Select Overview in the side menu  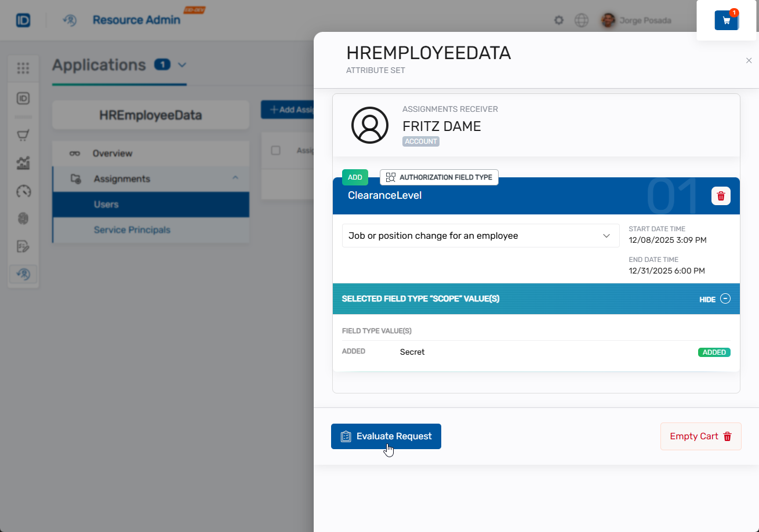point(112,154)
